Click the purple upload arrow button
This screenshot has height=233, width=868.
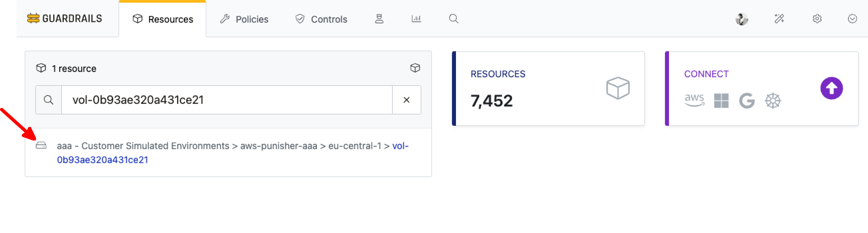tap(831, 88)
